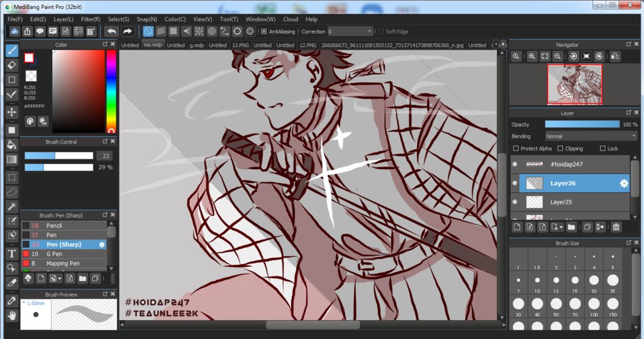The height and width of the screenshot is (339, 644).
Task: Open Pen (Sharp) brush settings gear
Action: pyautogui.click(x=102, y=245)
